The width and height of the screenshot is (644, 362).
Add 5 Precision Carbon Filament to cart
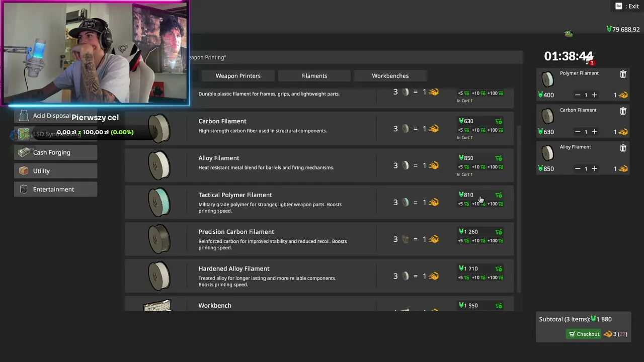click(x=463, y=241)
